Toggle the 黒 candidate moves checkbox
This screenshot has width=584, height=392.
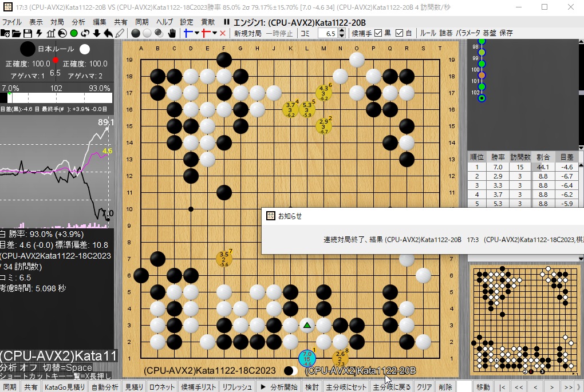(378, 33)
